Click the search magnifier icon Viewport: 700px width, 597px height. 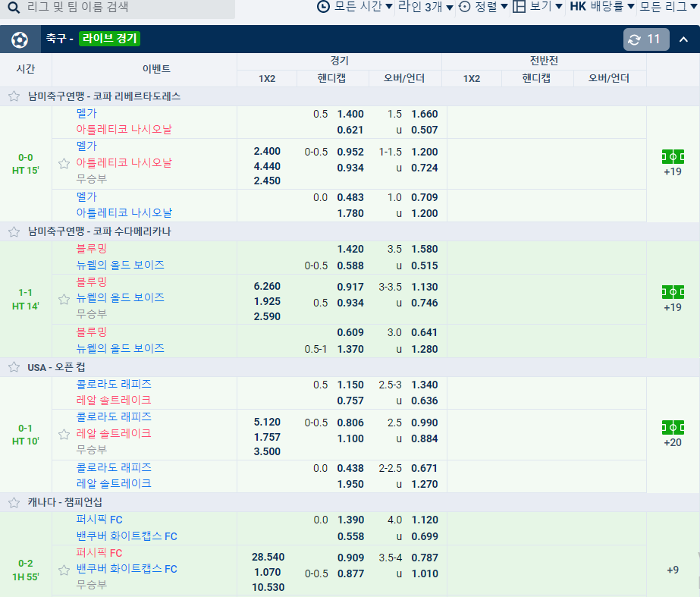[x=14, y=7]
